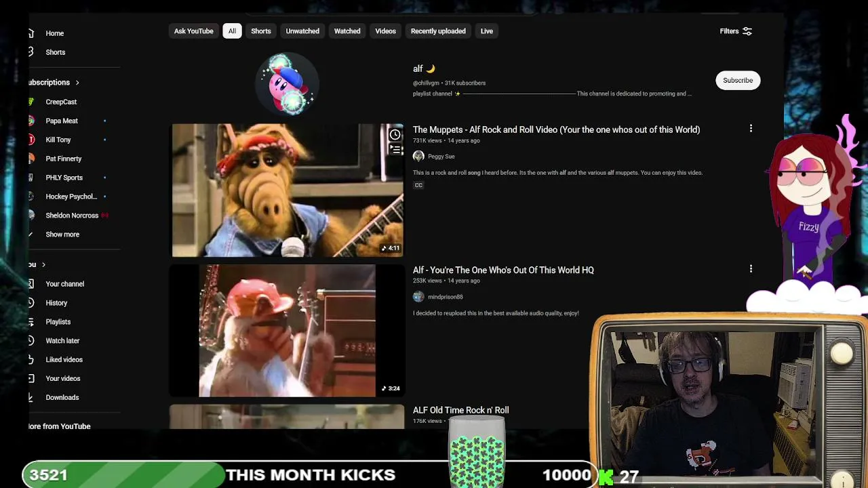The width and height of the screenshot is (868, 488).
Task: Expand the You section chevron
Action: 43,264
